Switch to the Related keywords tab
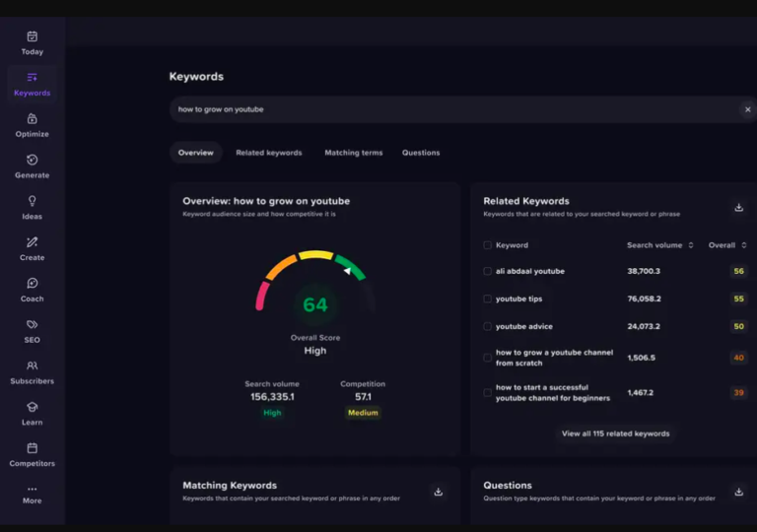 click(269, 153)
